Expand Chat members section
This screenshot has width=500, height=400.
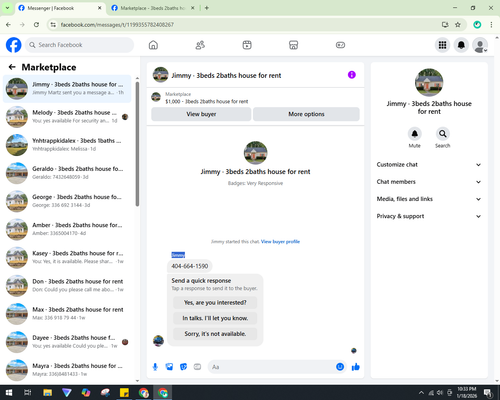pos(429,182)
